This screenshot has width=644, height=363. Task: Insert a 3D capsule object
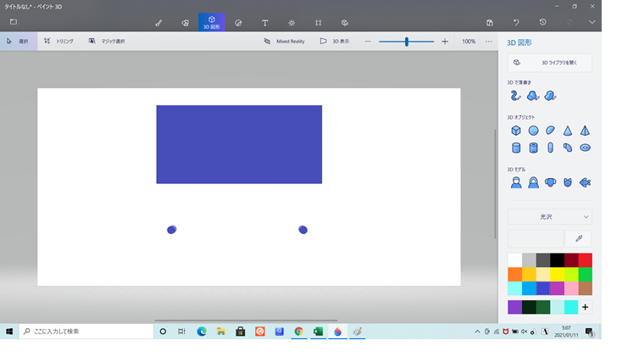[x=550, y=148]
